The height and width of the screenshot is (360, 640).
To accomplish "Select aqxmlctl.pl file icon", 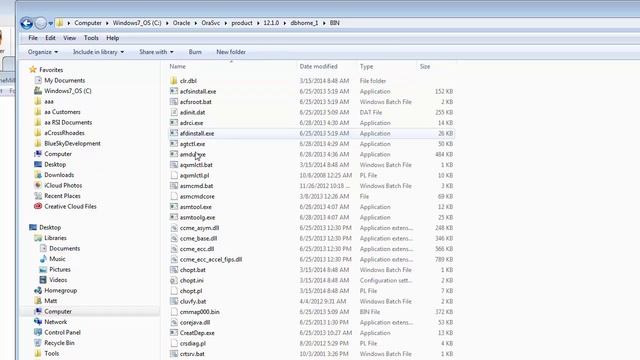I will pos(174,175).
